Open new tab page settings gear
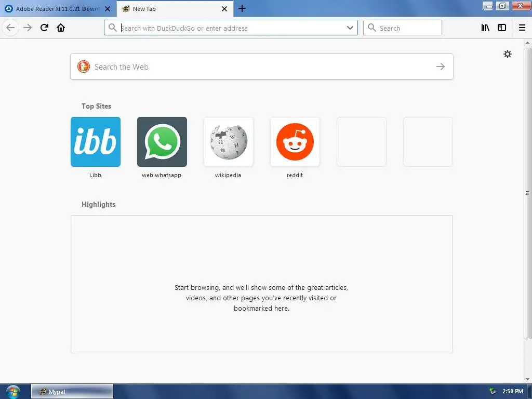The image size is (532, 399). pyautogui.click(x=507, y=54)
